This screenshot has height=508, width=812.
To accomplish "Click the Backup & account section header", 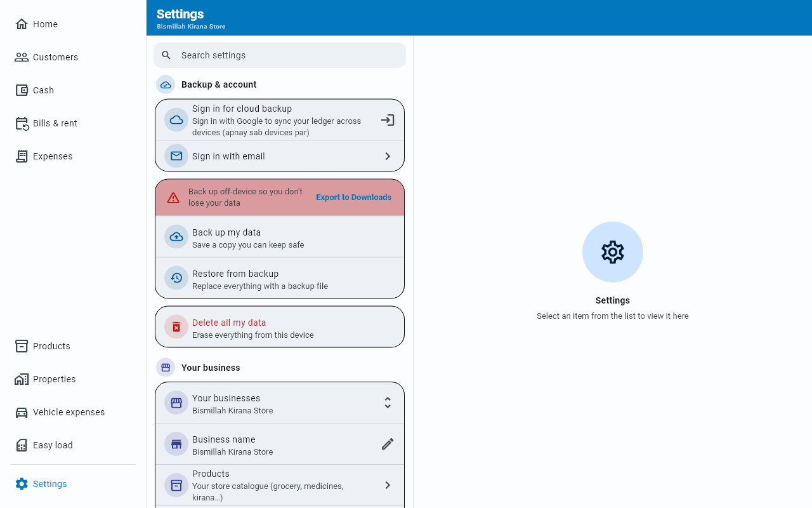I will pos(219,84).
